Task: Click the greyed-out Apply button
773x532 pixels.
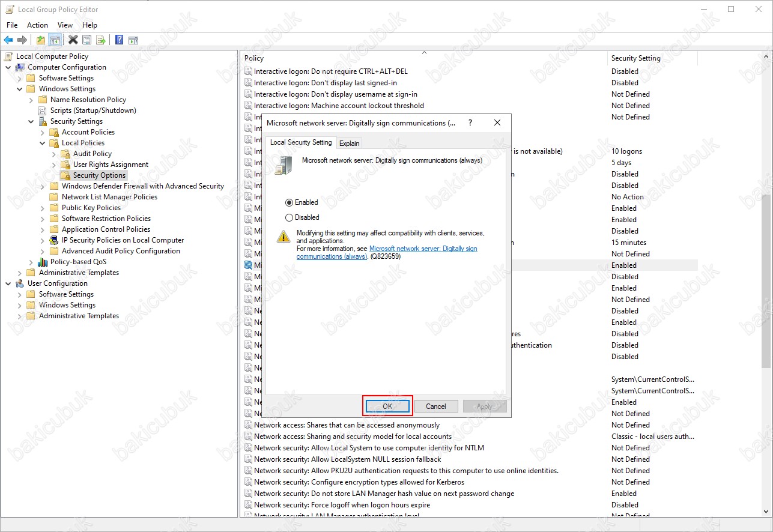Action: pyautogui.click(x=485, y=407)
